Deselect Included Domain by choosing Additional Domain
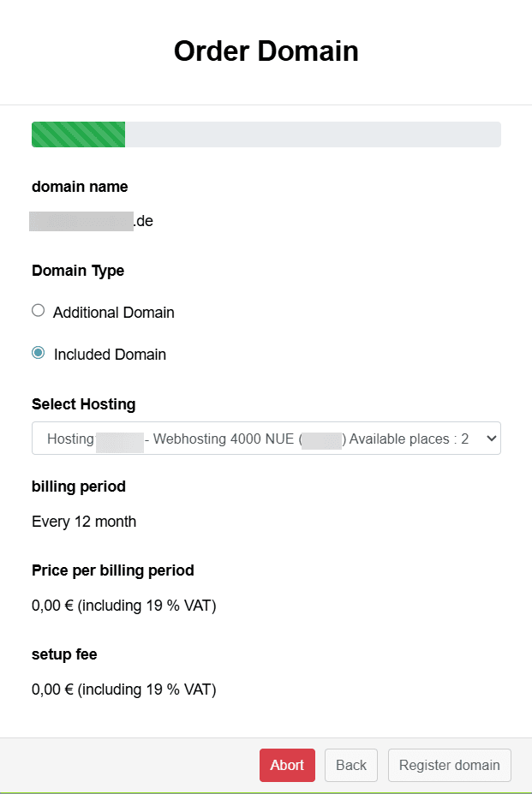Screen dimensions: 532x794 38,310
